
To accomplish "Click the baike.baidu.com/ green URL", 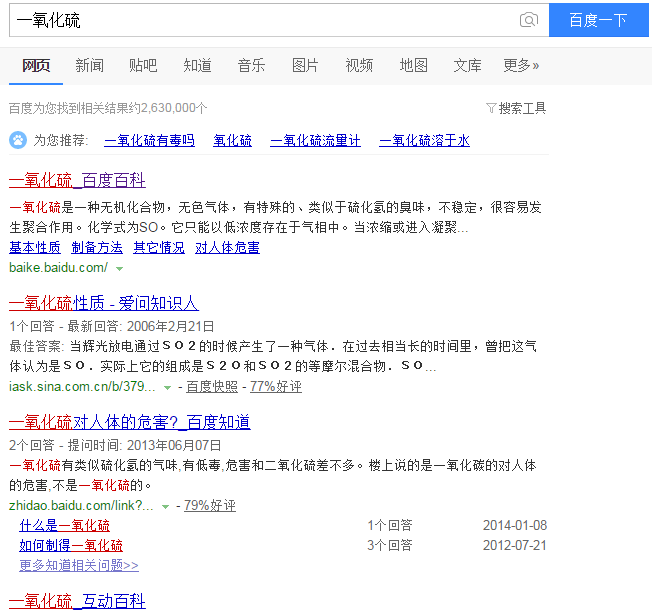I will tap(59, 268).
